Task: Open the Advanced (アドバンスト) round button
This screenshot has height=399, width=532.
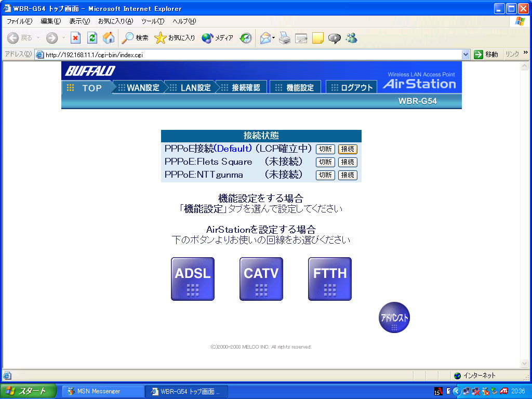Action: point(394,317)
